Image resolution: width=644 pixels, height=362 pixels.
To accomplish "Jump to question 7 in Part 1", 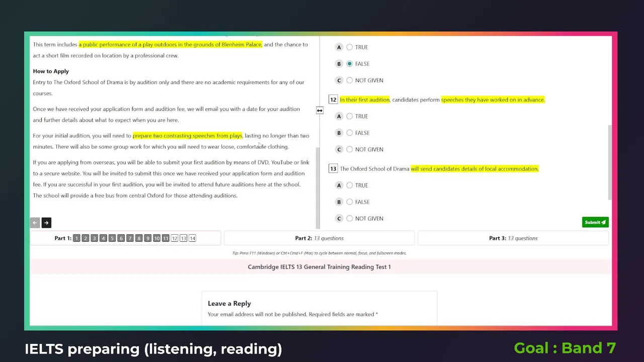I will (x=130, y=238).
